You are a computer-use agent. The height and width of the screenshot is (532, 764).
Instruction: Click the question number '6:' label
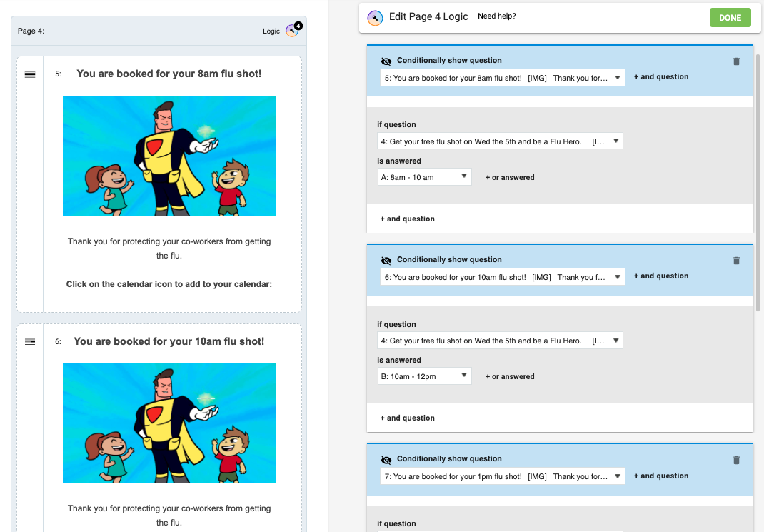(58, 342)
